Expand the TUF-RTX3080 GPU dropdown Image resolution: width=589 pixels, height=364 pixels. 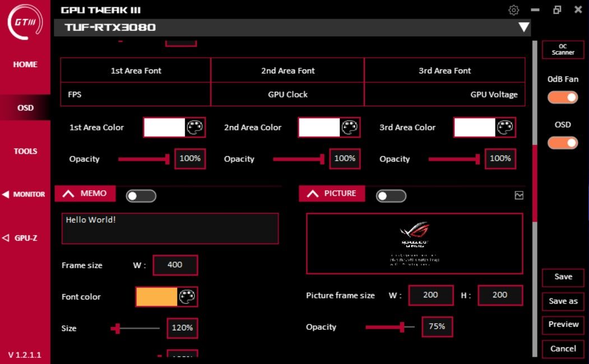tap(523, 27)
